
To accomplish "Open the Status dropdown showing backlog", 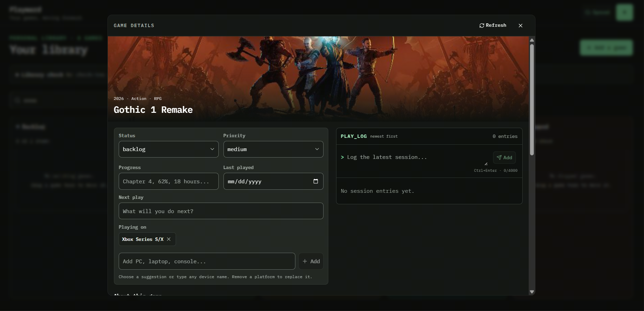I will click(169, 149).
